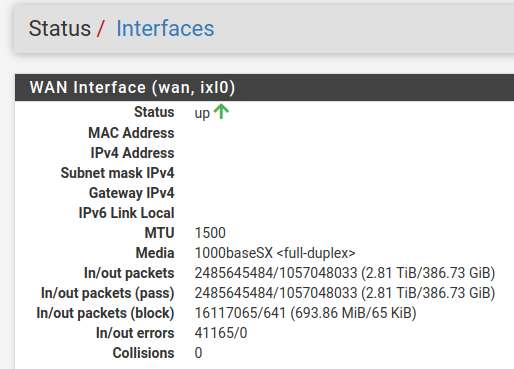
Task: Click the Media label
Action: [155, 253]
